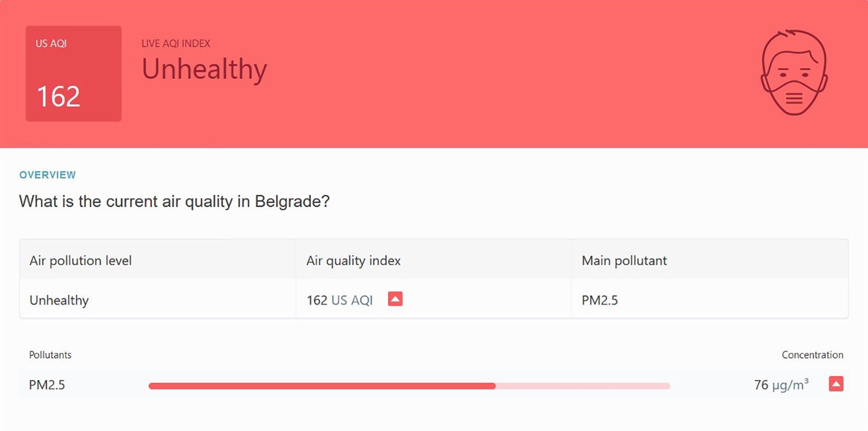
Task: Click the LIVE AQI INDEX label
Action: click(176, 44)
